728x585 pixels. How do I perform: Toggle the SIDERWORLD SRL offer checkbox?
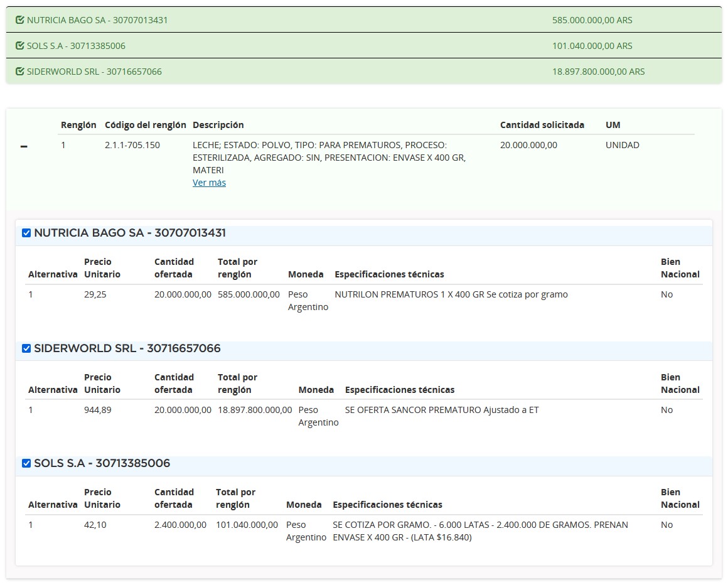tap(26, 348)
